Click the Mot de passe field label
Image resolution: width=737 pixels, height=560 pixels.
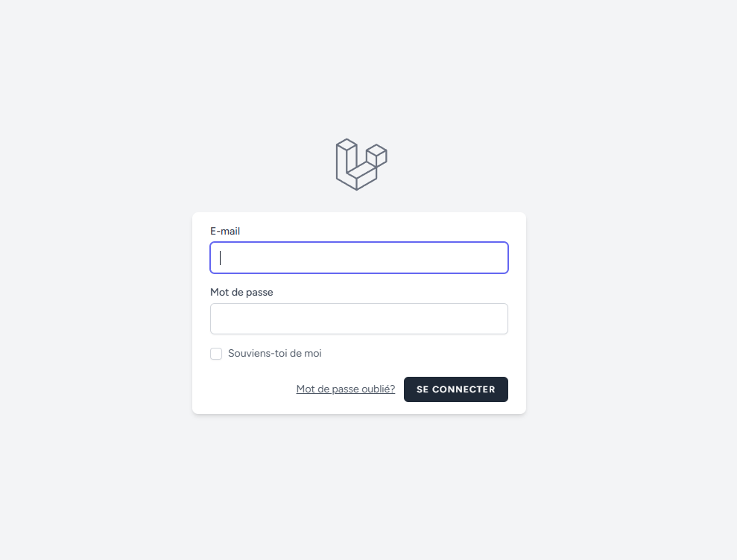point(241,292)
